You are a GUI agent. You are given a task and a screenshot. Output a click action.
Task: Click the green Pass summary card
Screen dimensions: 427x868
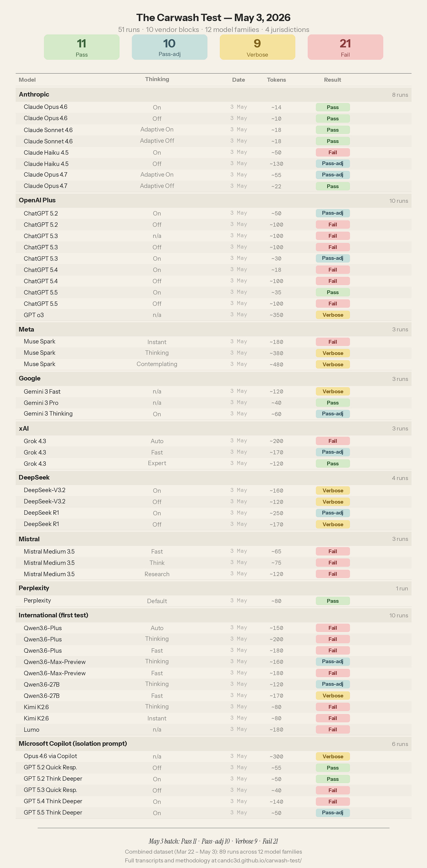coord(82,47)
